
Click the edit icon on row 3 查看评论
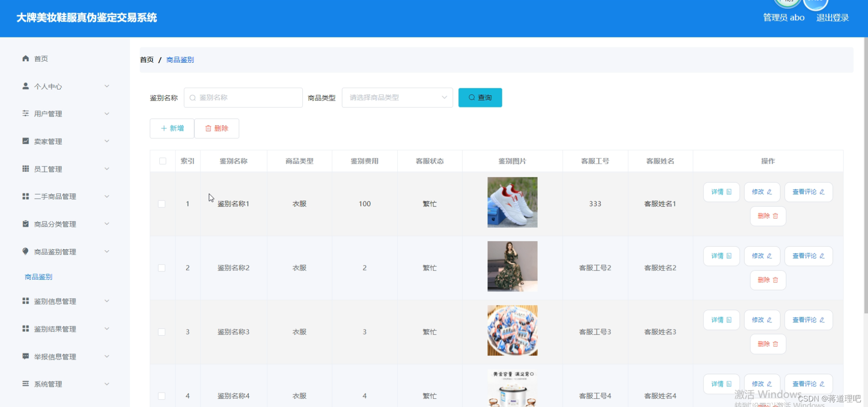coord(822,320)
